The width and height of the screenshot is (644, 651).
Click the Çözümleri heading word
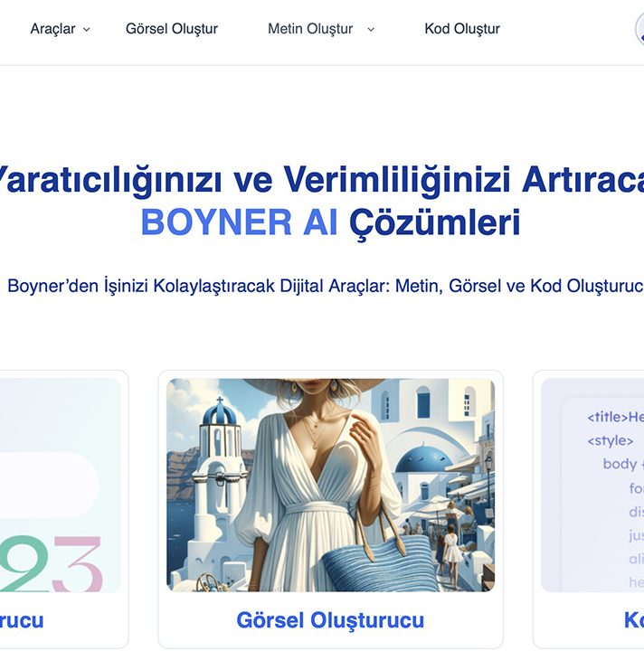pos(435,223)
